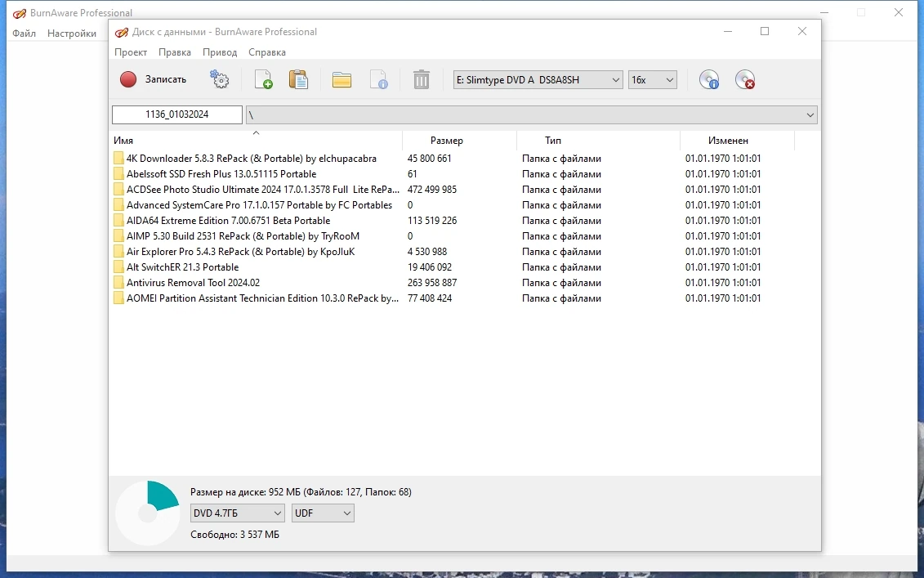
Task: Sort by the Размер column header
Action: [459, 141]
